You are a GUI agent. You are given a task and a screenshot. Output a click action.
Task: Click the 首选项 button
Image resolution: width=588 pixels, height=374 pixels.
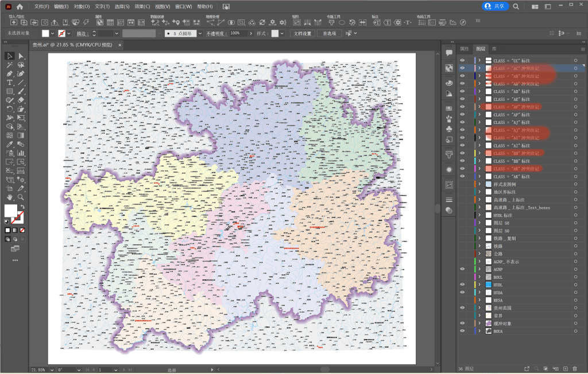coord(330,34)
